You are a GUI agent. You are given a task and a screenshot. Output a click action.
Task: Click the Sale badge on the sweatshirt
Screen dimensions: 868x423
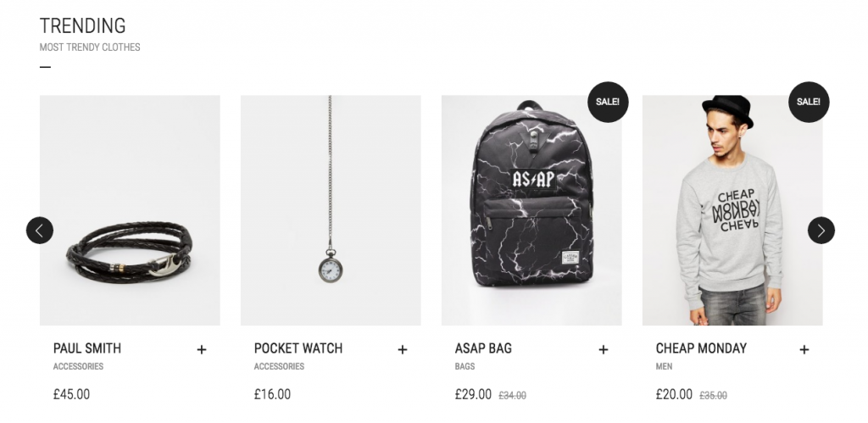click(809, 102)
